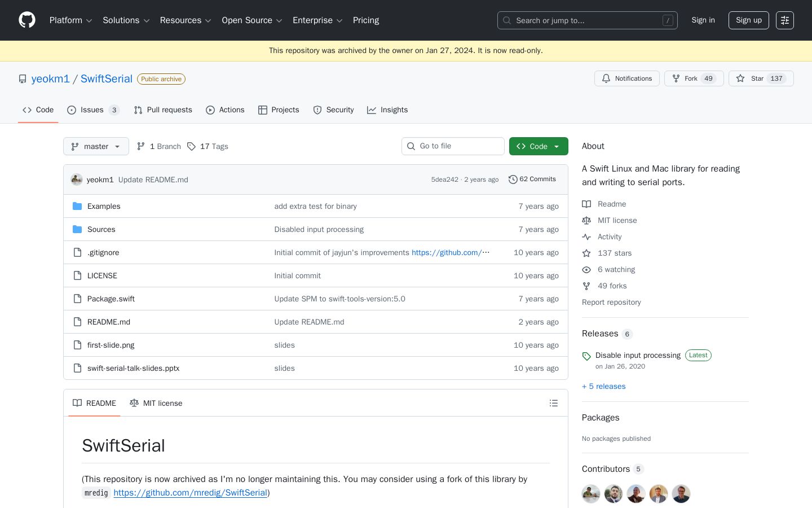The width and height of the screenshot is (812, 508).
Task: Select the Code tab
Action: tap(38, 110)
